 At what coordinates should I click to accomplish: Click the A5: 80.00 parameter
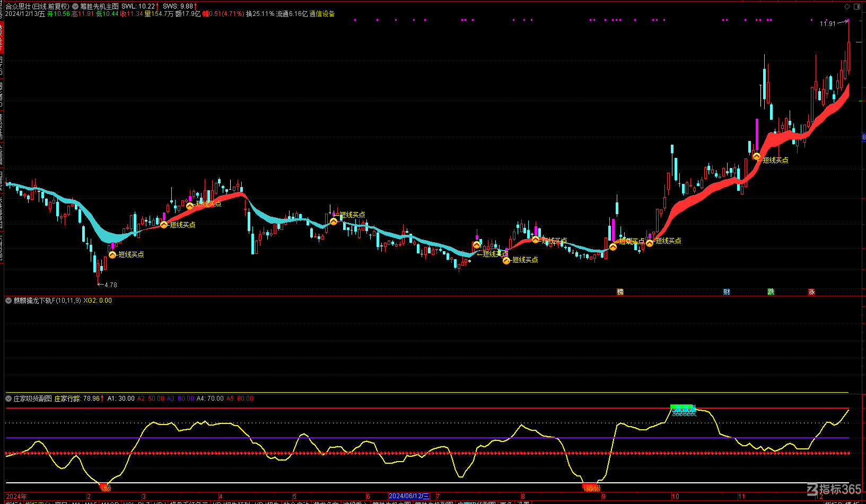pyautogui.click(x=240, y=399)
